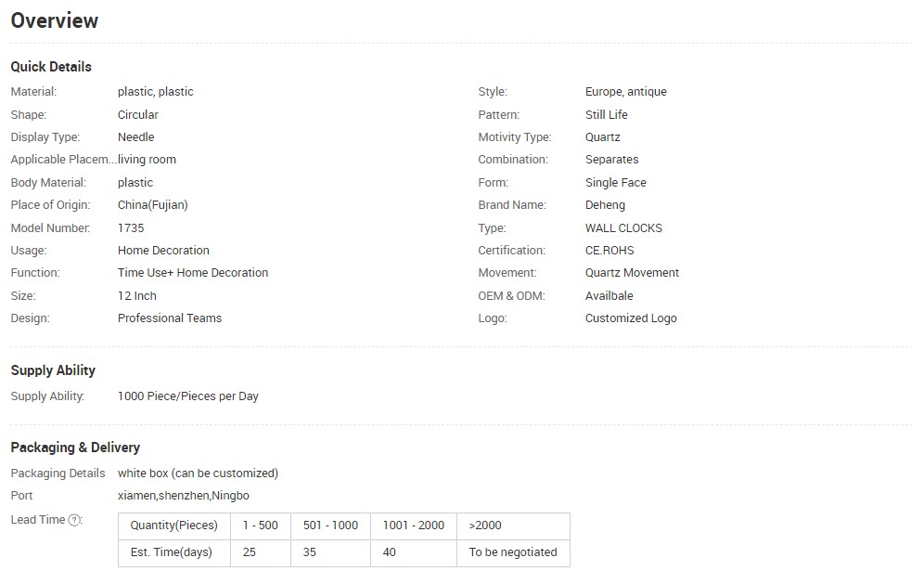The image size is (924, 584).
Task: Select the Quick Details section title
Action: (51, 67)
